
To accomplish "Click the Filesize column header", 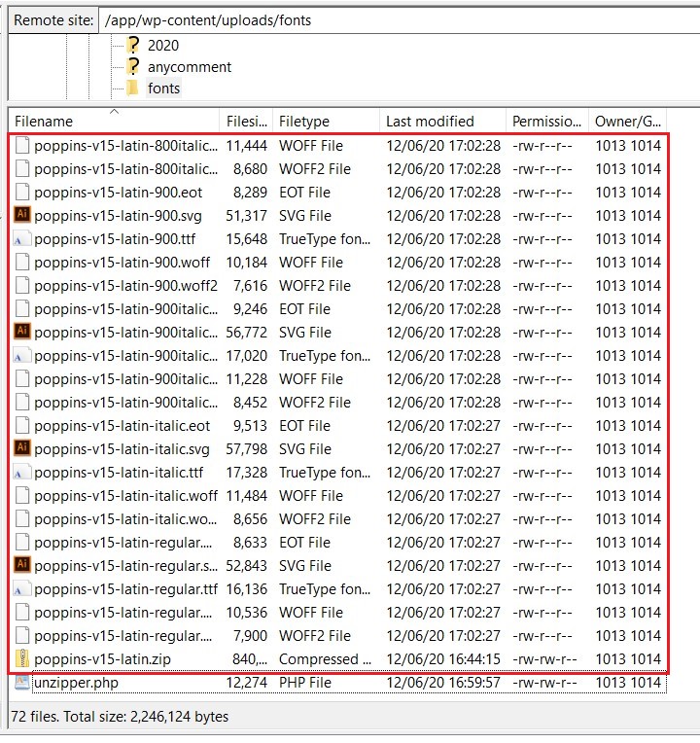I will pyautogui.click(x=246, y=122).
